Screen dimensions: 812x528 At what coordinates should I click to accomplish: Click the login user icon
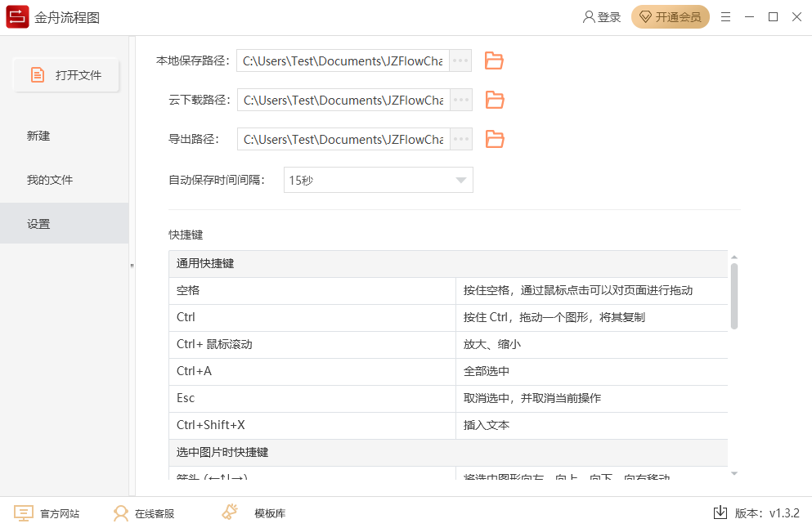click(589, 17)
